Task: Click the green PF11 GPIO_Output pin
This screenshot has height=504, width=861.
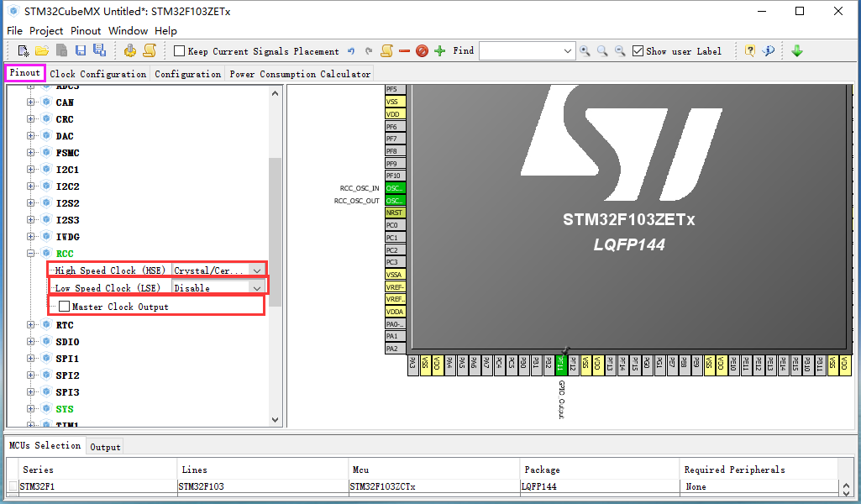Action: point(560,365)
